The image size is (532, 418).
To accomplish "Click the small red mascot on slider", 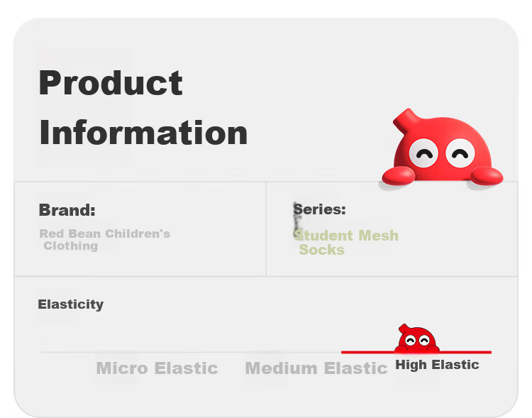I will click(x=417, y=338).
